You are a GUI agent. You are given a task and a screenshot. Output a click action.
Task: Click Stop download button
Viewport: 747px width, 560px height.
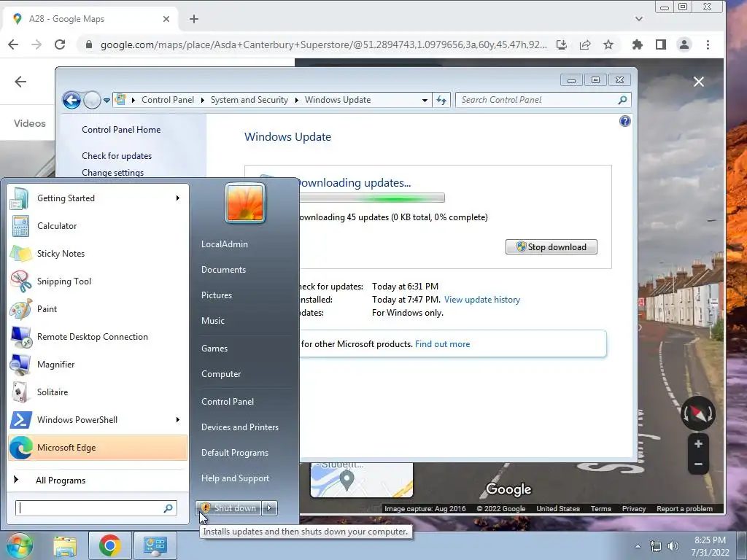pos(551,246)
